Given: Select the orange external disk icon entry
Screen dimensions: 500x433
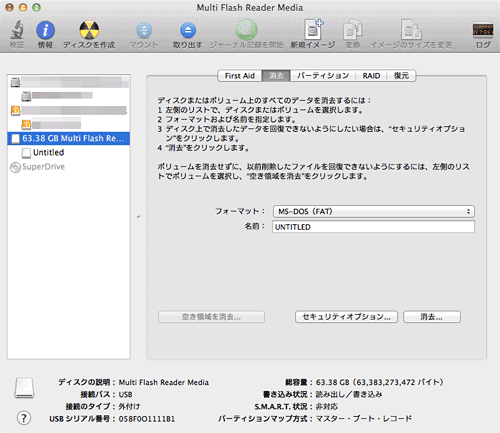Looking at the screenshot, I should tap(68, 110).
